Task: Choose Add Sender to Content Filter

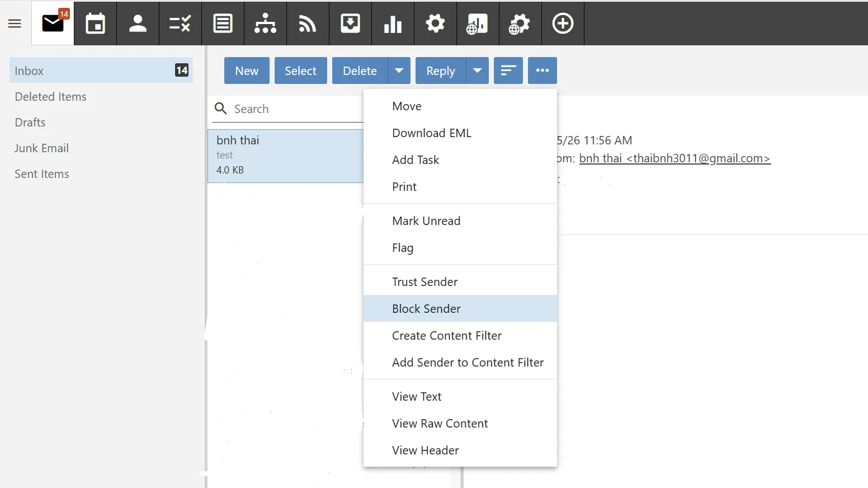Action: click(x=460, y=363)
